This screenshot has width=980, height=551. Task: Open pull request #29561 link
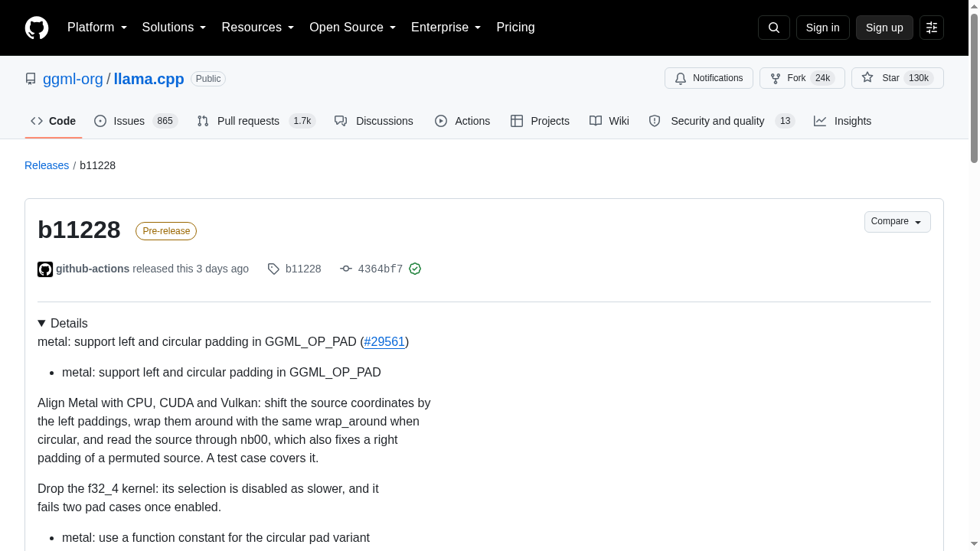(x=384, y=341)
